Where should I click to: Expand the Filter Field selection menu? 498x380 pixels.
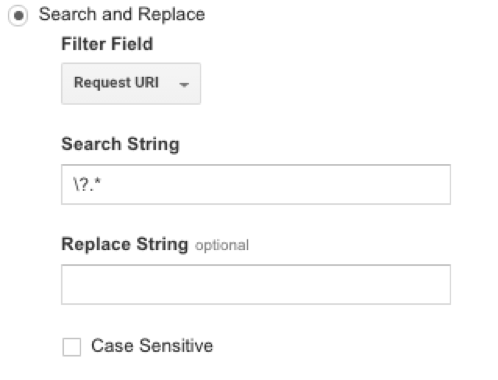click(x=131, y=84)
